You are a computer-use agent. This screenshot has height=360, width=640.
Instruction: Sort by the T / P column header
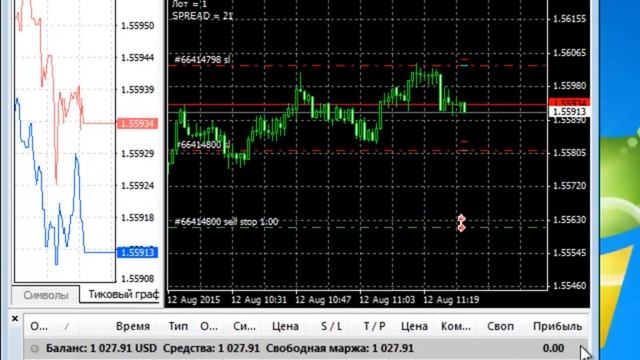pos(374,327)
